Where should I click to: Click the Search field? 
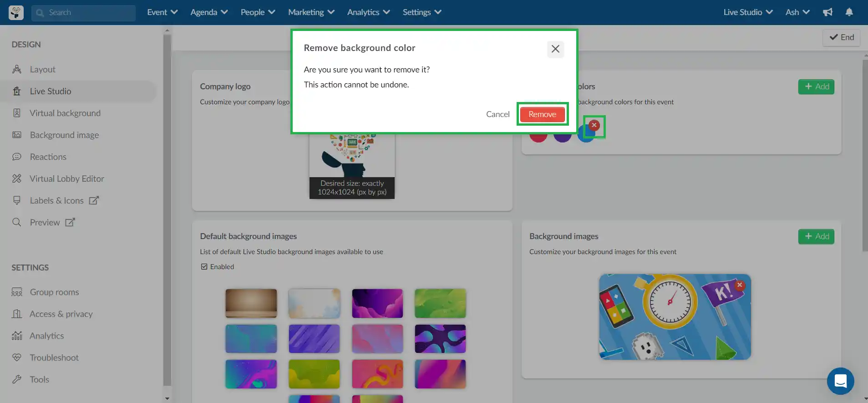coord(83,13)
